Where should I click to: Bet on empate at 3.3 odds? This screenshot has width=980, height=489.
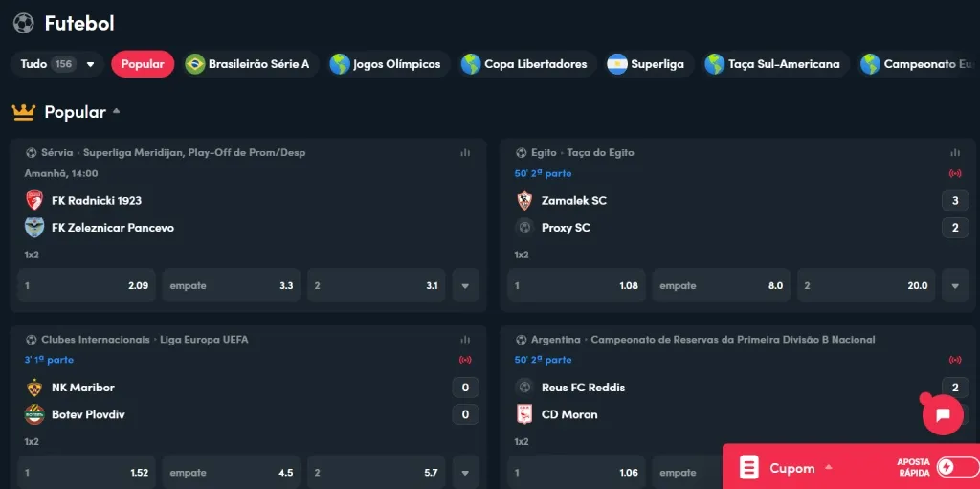pyautogui.click(x=232, y=286)
